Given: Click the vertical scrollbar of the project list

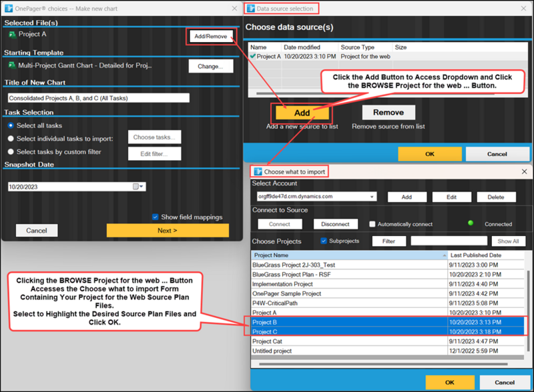Looking at the screenshot, I should [x=528, y=311].
